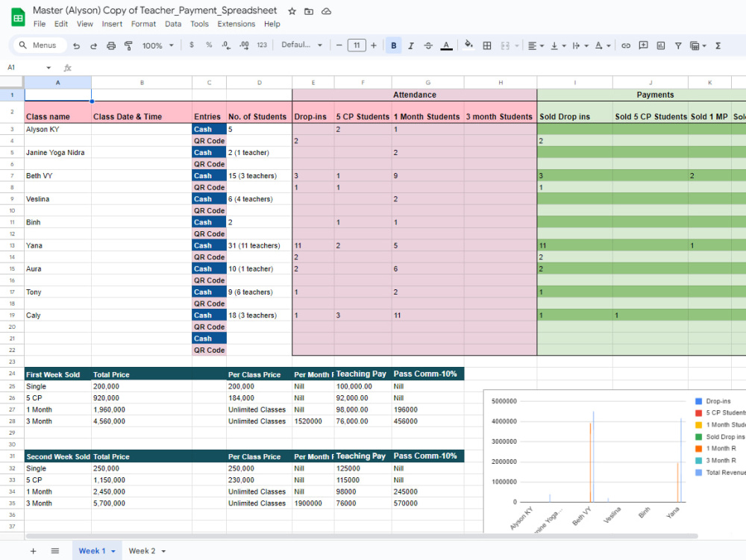Image resolution: width=746 pixels, height=560 pixels.
Task: Open the all sheets list icon
Action: [x=55, y=551]
